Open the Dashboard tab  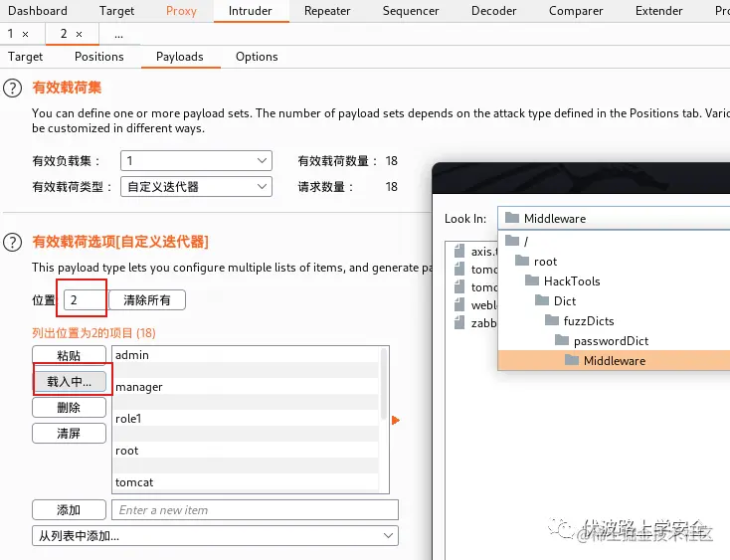pos(38,11)
